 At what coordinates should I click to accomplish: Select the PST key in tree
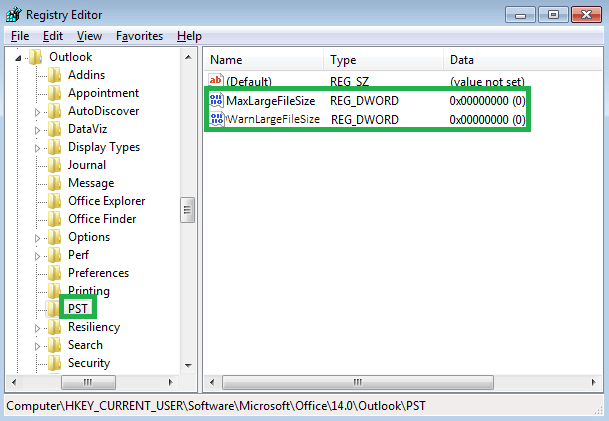(78, 309)
